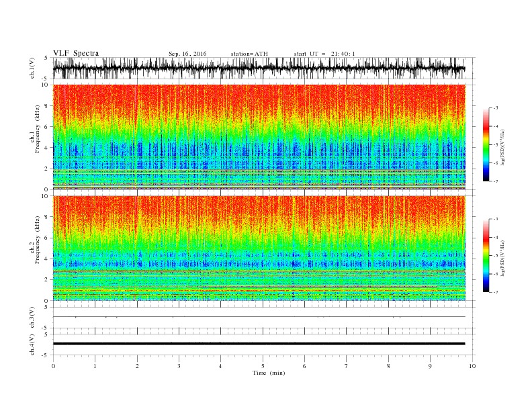Click the time axis tick label "1"
This screenshot has width=532, height=411.
point(95,366)
